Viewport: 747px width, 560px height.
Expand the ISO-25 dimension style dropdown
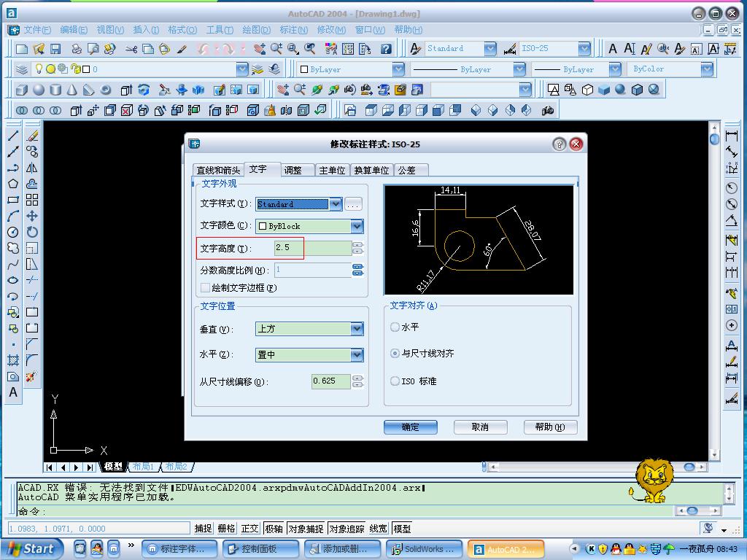click(x=584, y=49)
